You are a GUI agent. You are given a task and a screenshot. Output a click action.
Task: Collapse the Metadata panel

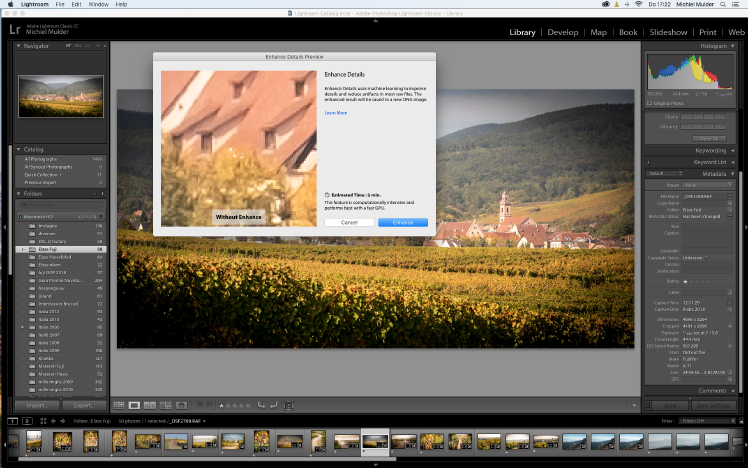coord(732,174)
